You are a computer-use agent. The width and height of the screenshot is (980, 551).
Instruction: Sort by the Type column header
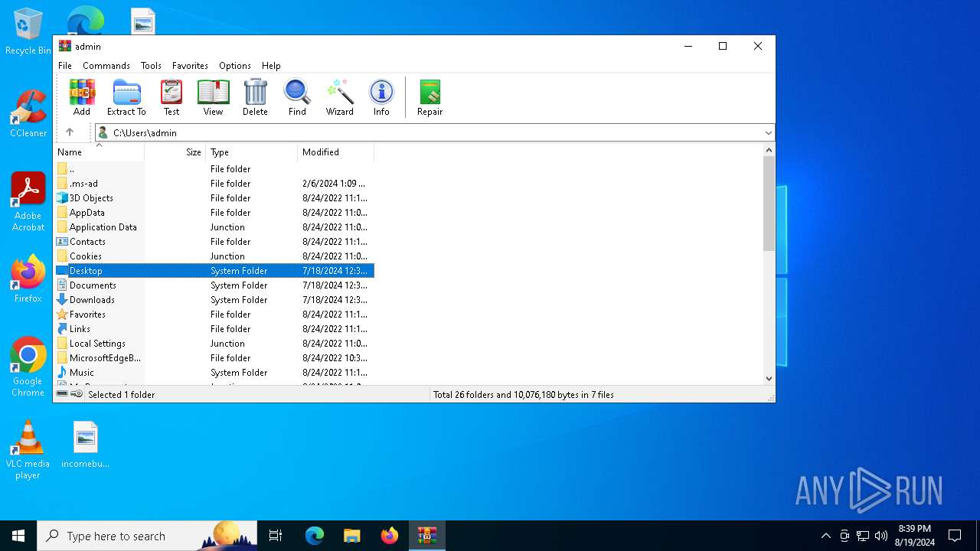click(252, 152)
